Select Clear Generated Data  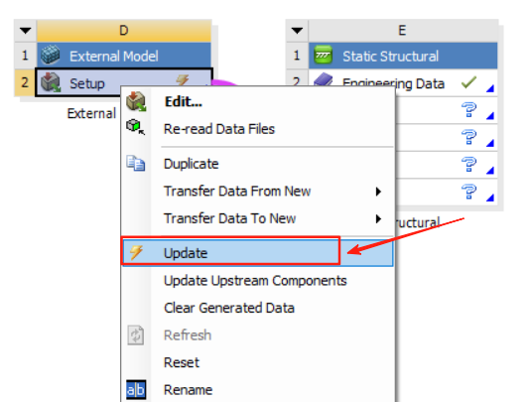(x=229, y=308)
